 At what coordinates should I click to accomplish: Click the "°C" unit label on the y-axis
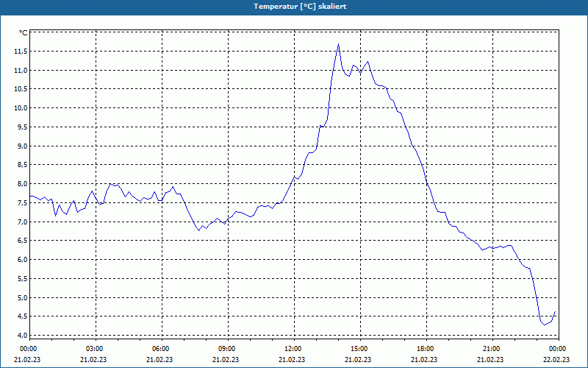(x=24, y=33)
